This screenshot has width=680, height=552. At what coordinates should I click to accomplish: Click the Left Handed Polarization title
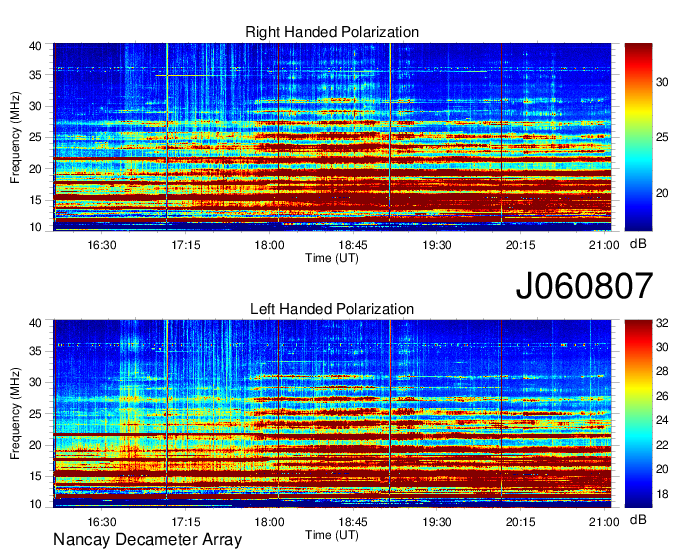(x=332, y=309)
